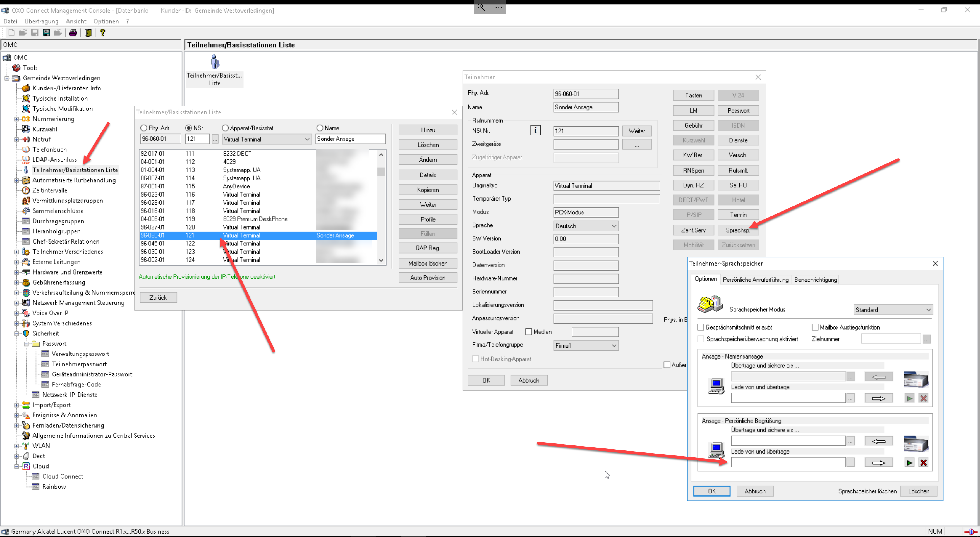Click the right arrow transfer button for Begrüßung
The width and height of the screenshot is (980, 537).
pos(878,463)
